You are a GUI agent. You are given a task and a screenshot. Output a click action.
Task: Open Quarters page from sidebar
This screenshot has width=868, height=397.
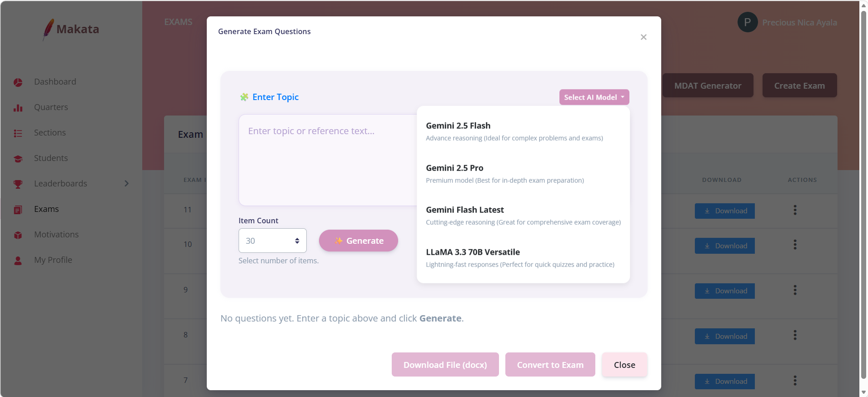(x=51, y=107)
